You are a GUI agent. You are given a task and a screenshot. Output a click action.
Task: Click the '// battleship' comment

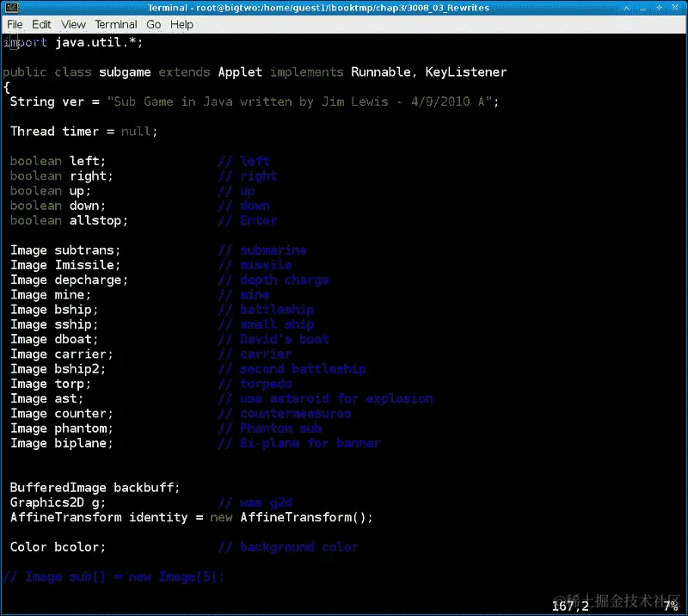click(x=266, y=310)
